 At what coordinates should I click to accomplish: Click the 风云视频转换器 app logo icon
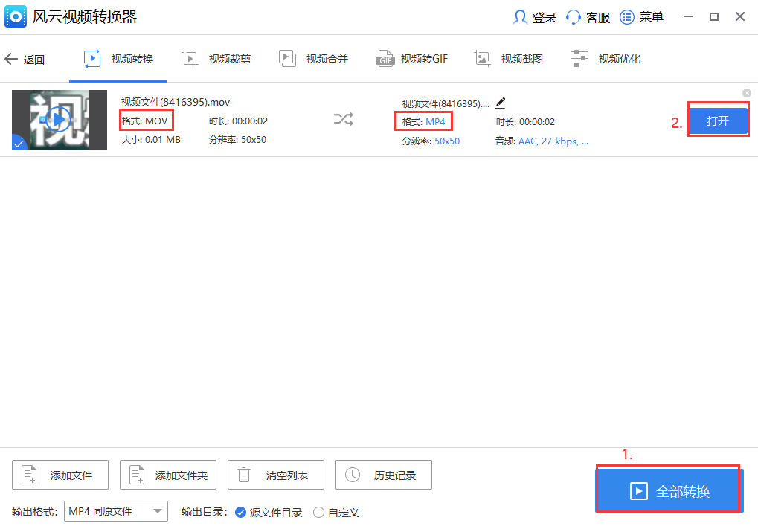(16, 17)
